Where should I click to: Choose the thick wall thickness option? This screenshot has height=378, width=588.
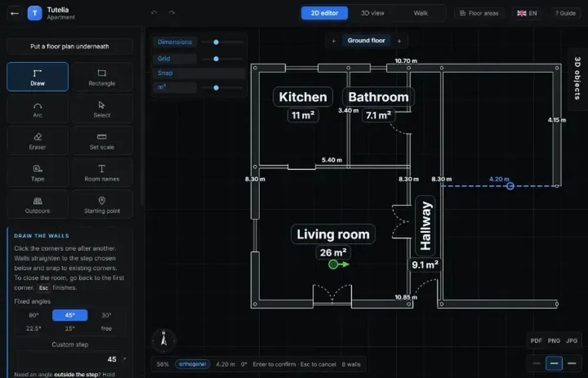572,363
